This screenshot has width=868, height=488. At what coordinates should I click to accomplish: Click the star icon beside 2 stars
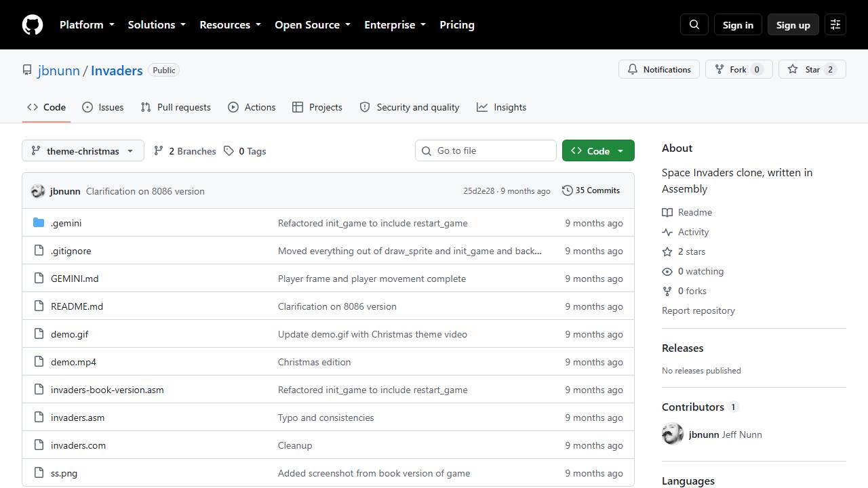(667, 251)
